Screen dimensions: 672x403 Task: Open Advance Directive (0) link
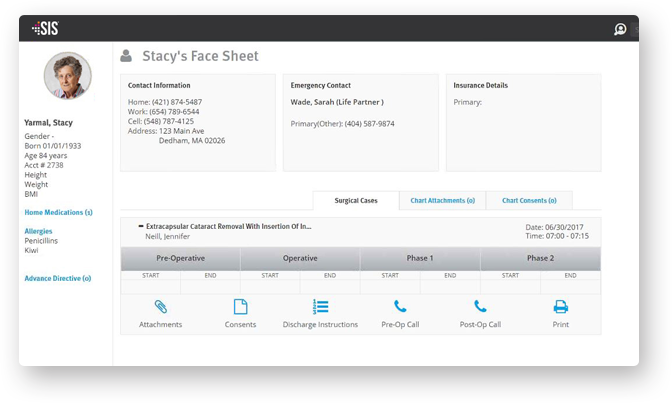(x=58, y=278)
